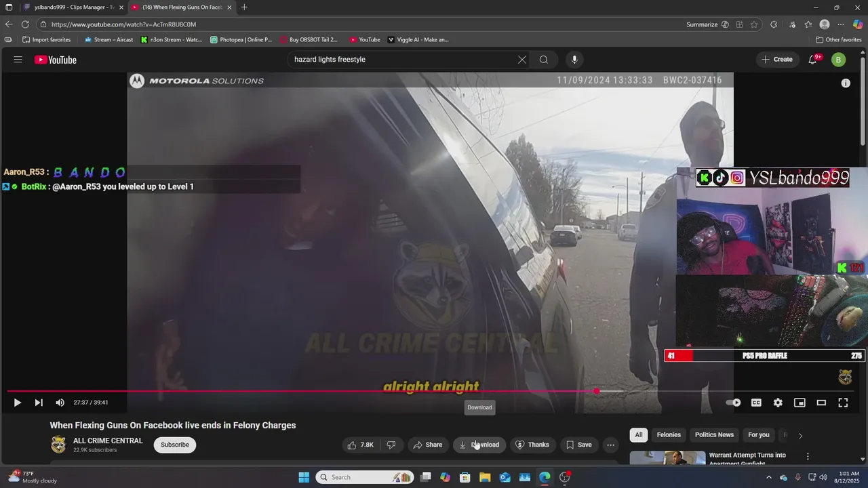Click the YouTube search magnifier button

[544, 60]
